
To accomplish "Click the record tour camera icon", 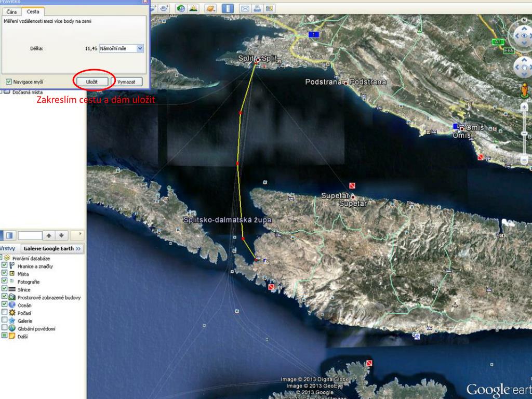I will coord(164,8).
